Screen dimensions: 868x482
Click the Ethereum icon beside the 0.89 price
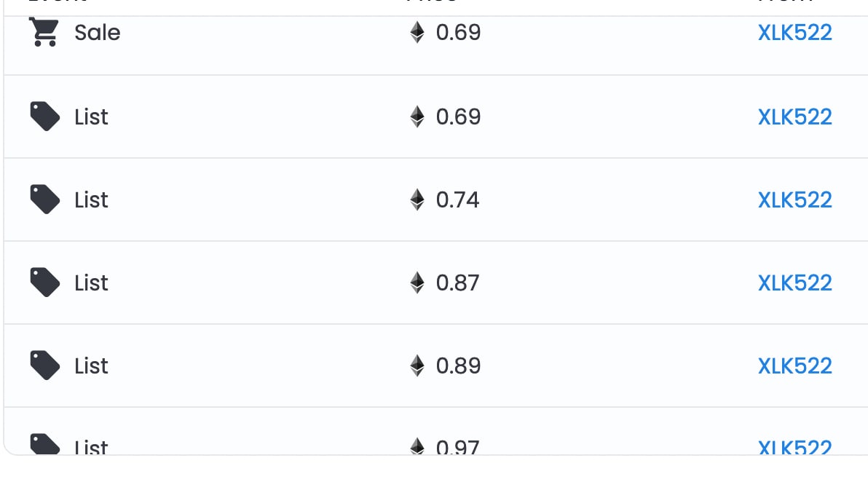417,366
